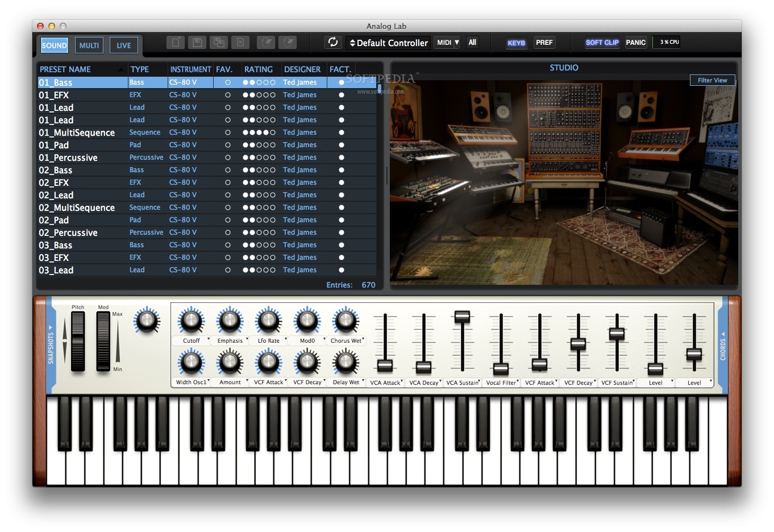Toggle the KEYB keyboard display button
The width and height of the screenshot is (774, 532).
516,43
